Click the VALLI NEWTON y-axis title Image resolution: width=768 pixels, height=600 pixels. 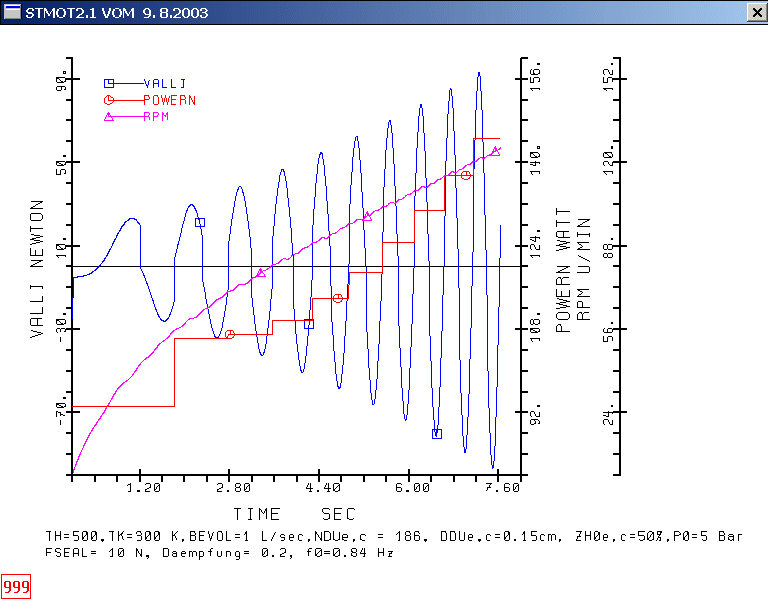37,270
